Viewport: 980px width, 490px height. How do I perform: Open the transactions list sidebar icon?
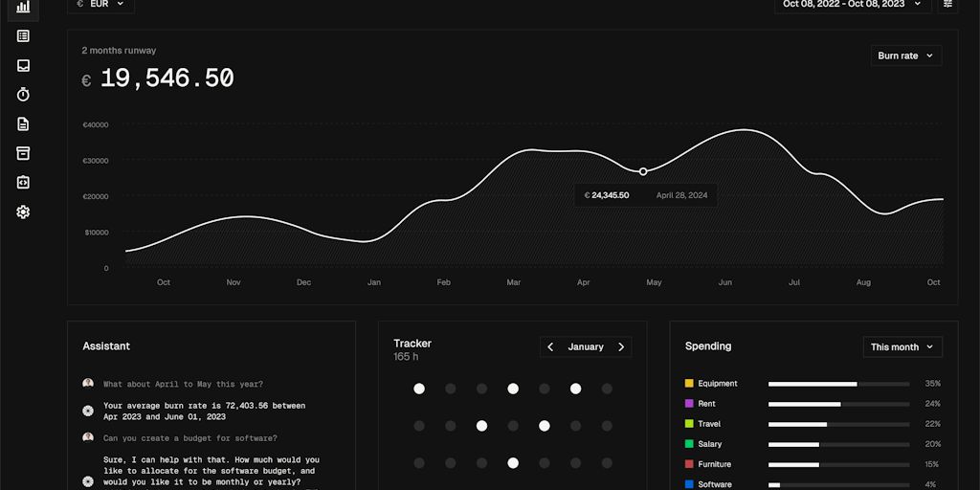point(23,36)
